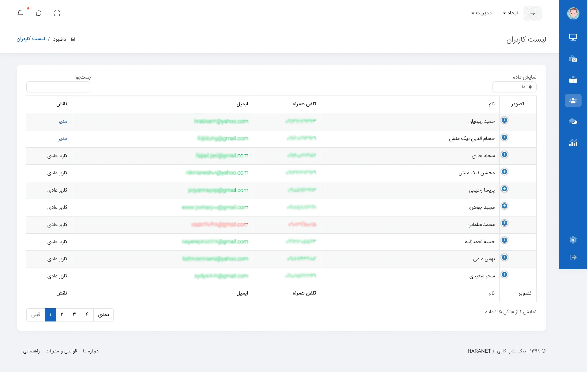Sort table by ایمیل column header
The width and height of the screenshot is (588, 372).
(x=242, y=104)
